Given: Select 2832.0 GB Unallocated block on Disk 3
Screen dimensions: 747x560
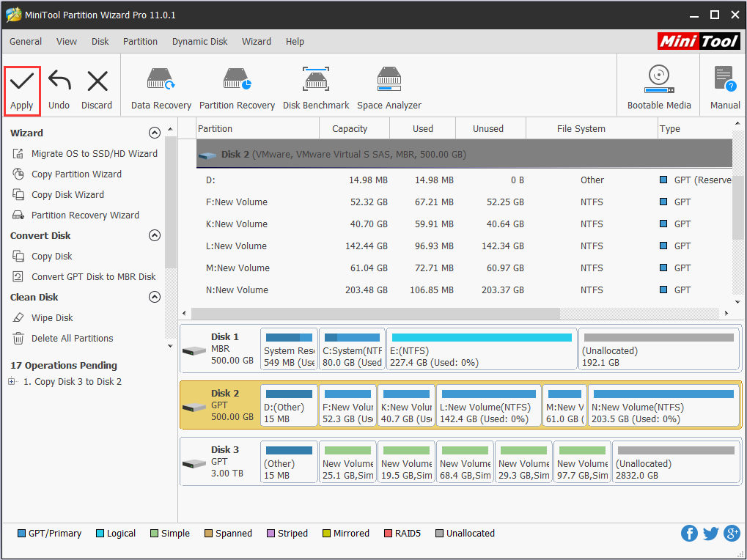Looking at the screenshot, I should [x=676, y=462].
